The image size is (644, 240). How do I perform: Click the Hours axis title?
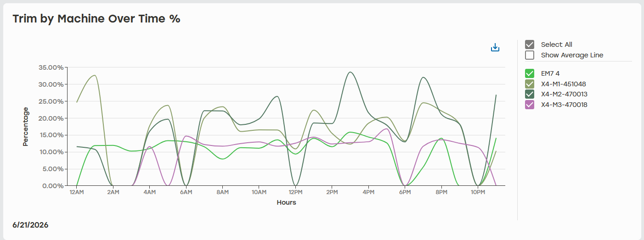286,202
